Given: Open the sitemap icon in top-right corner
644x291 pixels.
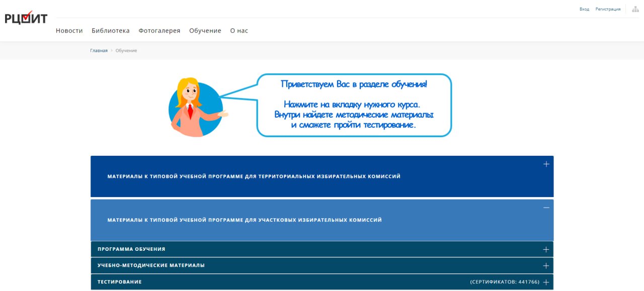Looking at the screenshot, I should click(x=635, y=9).
